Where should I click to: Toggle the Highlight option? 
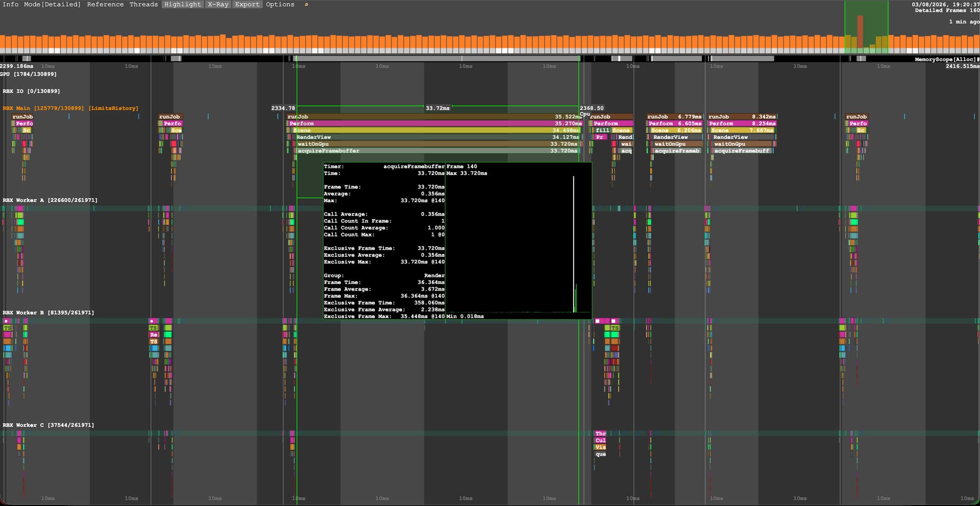click(x=183, y=4)
